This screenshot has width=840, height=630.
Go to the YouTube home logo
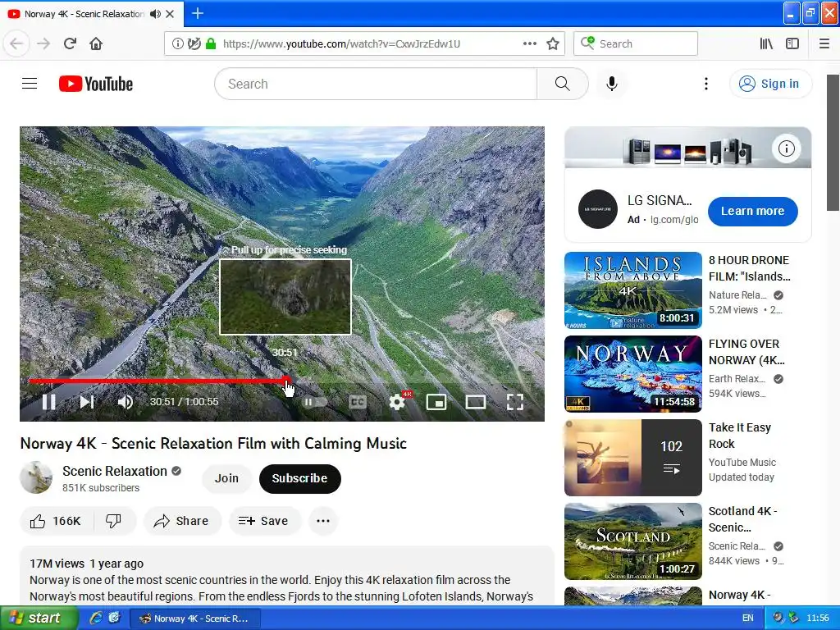[x=96, y=84]
